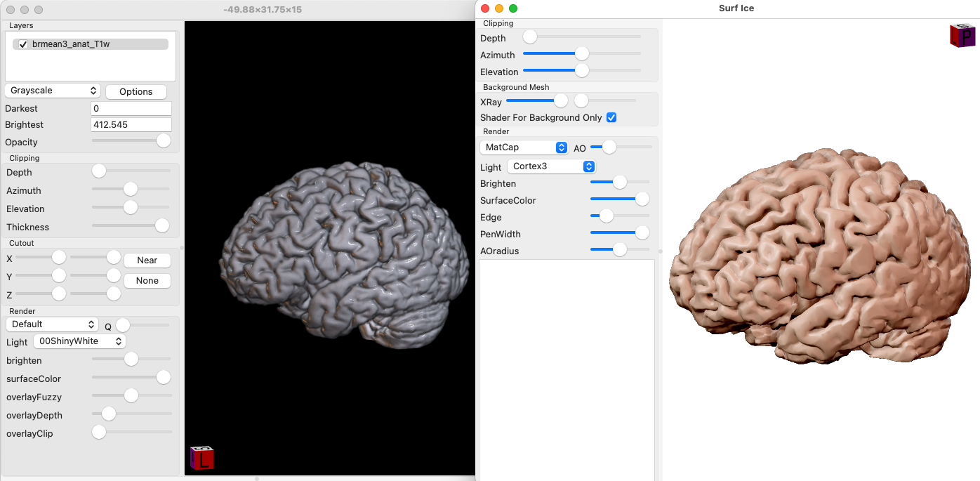Click the SurfaceColor slider in Surf Ice
Screen dimensions: 980x481
pyautogui.click(x=642, y=200)
